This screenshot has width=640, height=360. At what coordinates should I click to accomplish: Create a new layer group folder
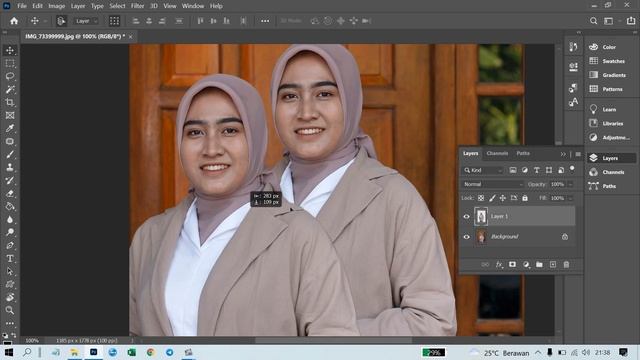click(539, 264)
